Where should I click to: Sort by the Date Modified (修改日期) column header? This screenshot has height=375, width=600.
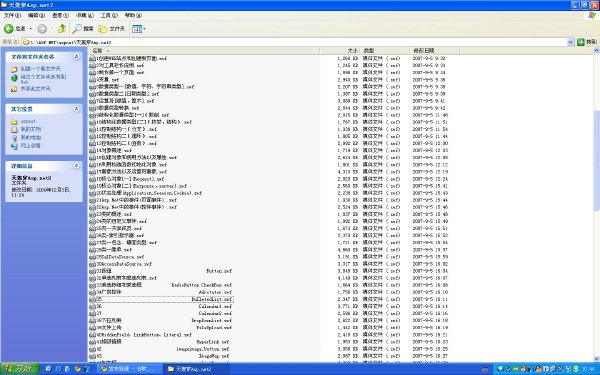[x=435, y=51]
